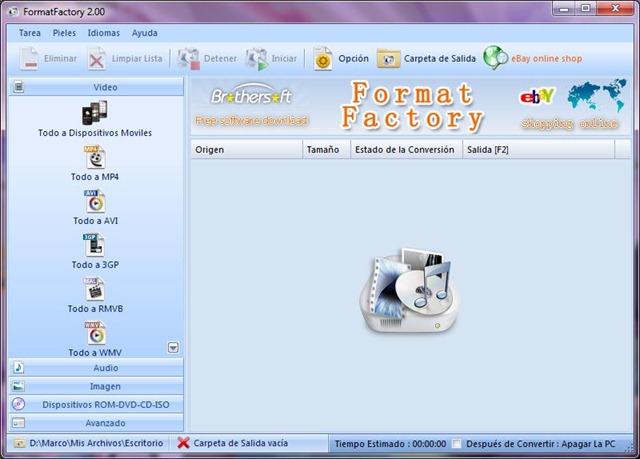
Task: Click the D:\Marco\Mis Archivos\Escritorio path
Action: [x=96, y=443]
